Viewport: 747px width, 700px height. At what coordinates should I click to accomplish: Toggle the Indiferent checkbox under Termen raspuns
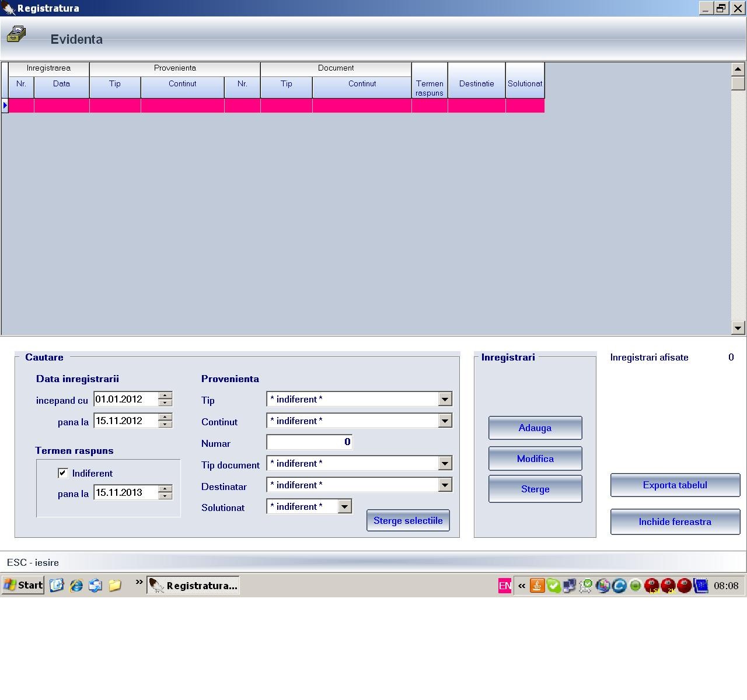tap(63, 473)
